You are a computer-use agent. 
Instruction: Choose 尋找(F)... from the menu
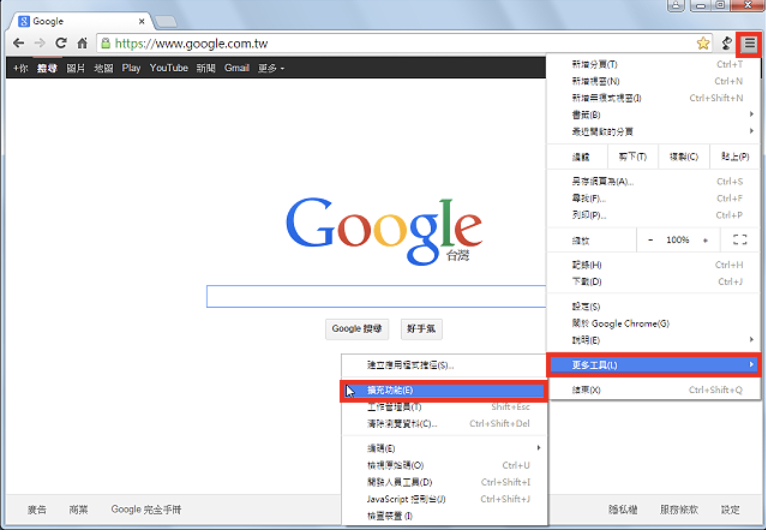coord(653,198)
